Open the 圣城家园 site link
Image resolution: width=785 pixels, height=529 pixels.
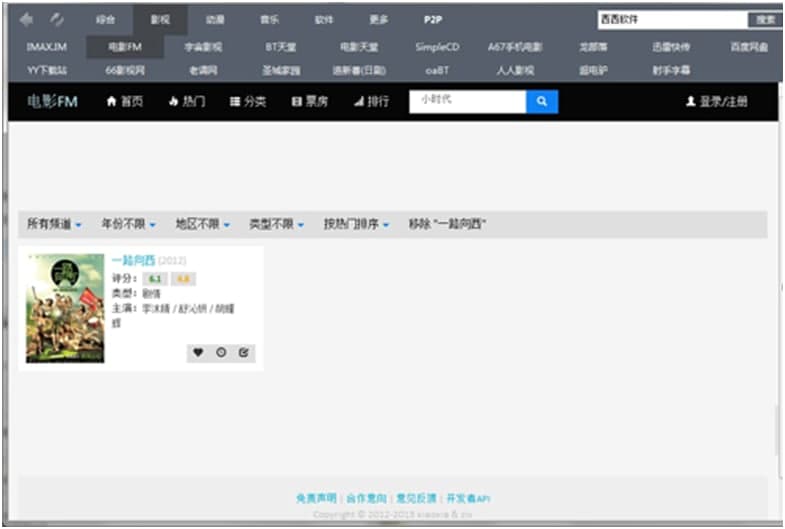(281, 71)
